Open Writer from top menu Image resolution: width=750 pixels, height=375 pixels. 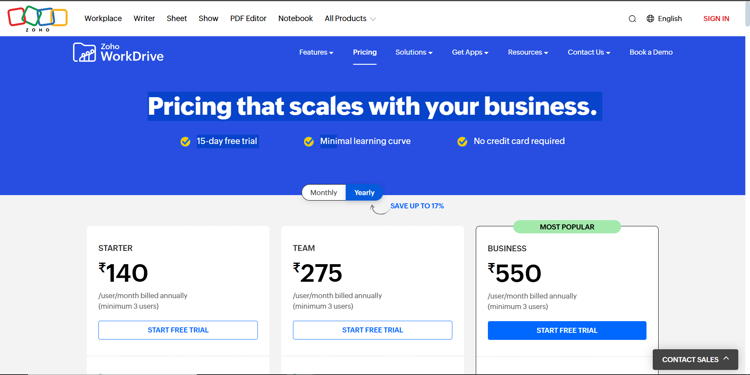point(144,19)
